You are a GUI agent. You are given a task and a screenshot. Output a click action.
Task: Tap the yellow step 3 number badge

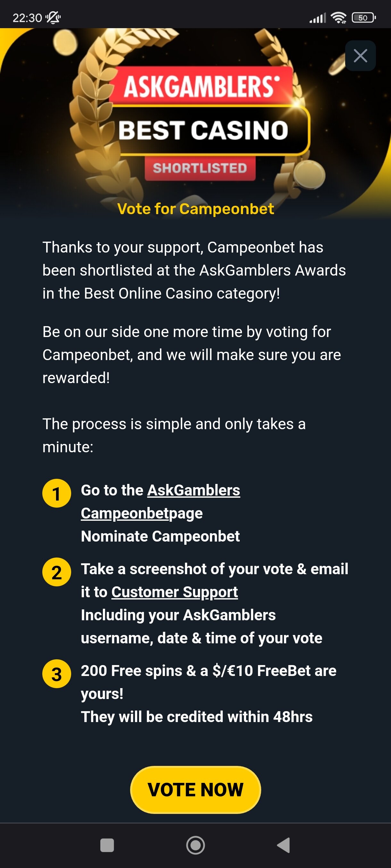tap(56, 674)
